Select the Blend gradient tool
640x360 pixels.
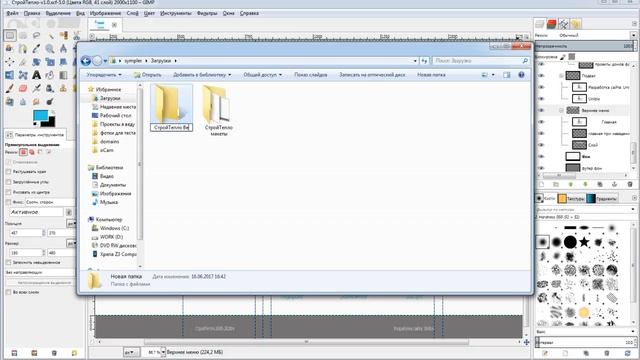(63, 75)
